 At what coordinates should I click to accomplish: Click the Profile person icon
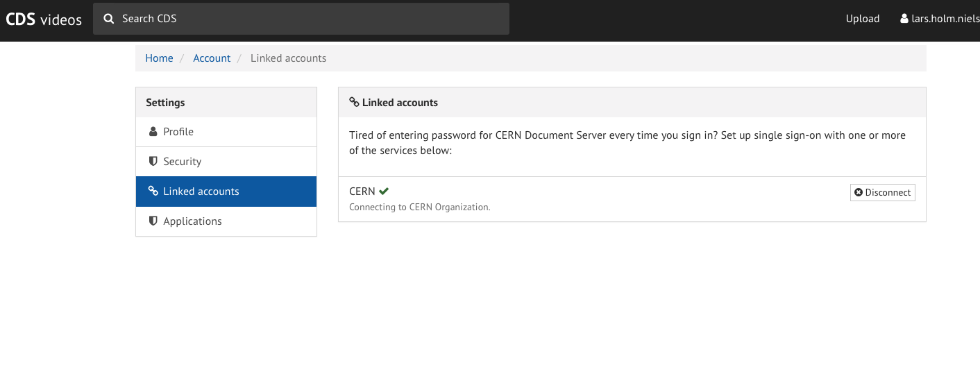tap(153, 131)
